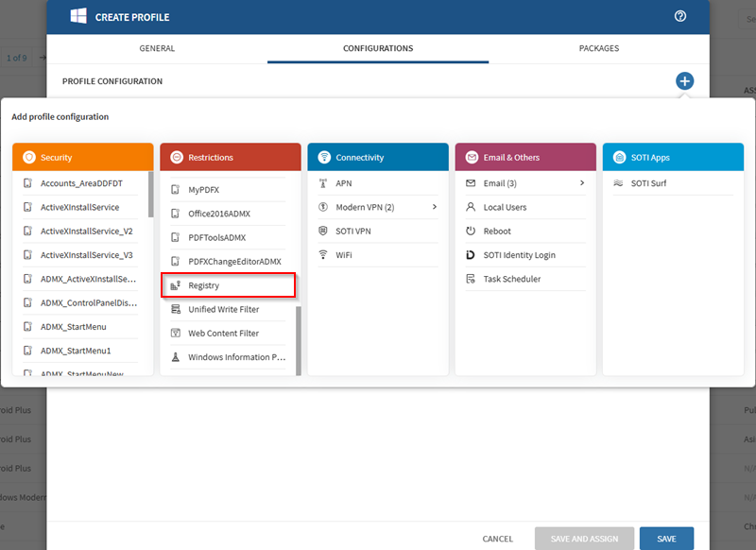This screenshot has width=756, height=550.
Task: Cancel the profile configuration dialog
Action: 497,538
